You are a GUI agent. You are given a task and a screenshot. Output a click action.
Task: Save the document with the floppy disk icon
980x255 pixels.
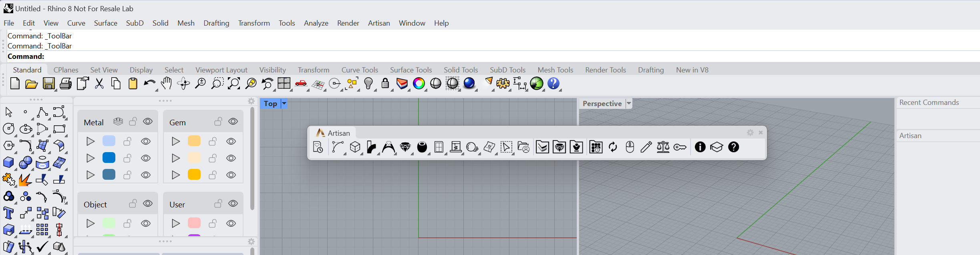[49, 84]
